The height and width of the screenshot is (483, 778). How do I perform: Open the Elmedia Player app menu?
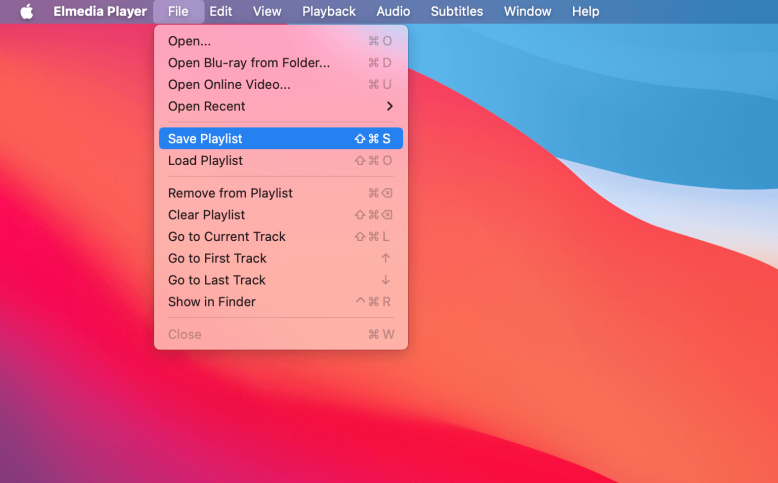pyautogui.click(x=100, y=11)
